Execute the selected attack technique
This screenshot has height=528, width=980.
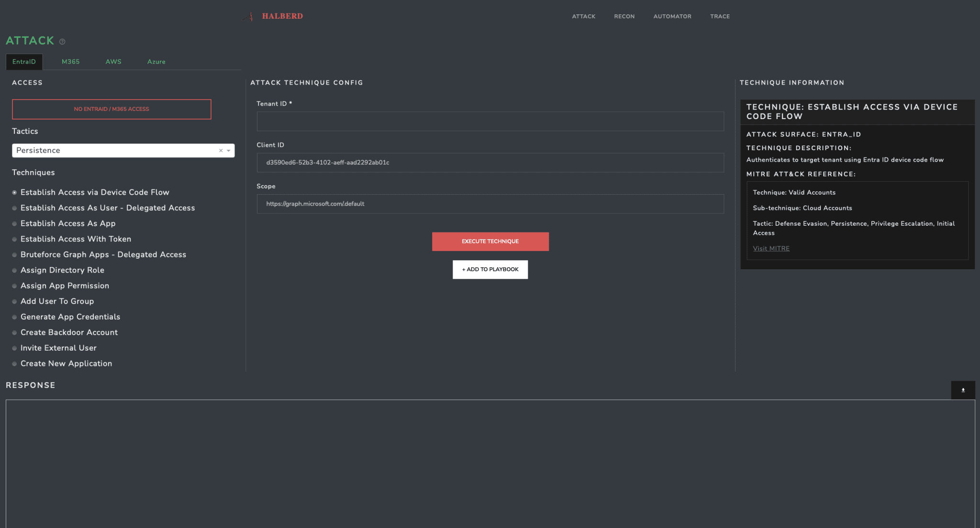pos(490,241)
